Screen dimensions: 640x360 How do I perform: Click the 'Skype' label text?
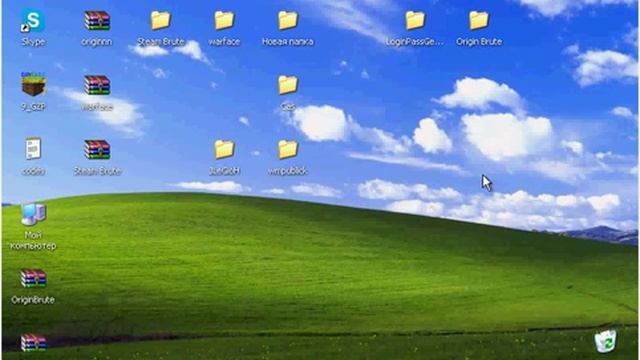pyautogui.click(x=33, y=42)
